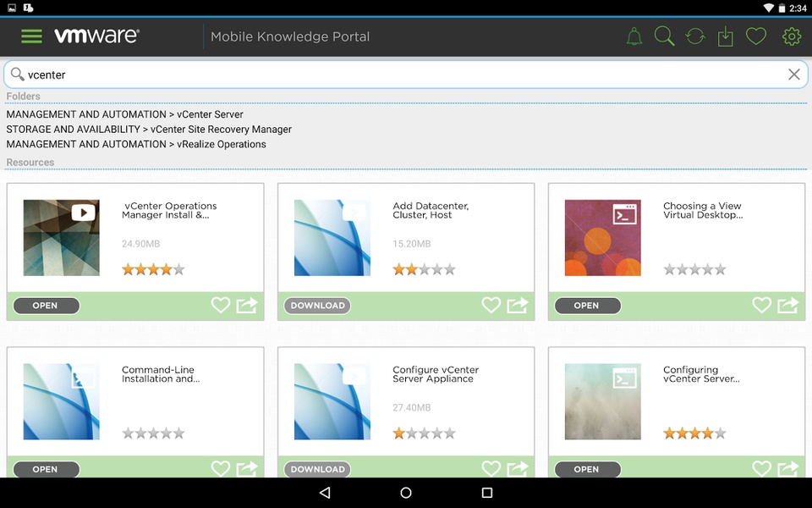Download Add Datacenter, Cluster, Host
This screenshot has width=812, height=508.
(x=317, y=306)
